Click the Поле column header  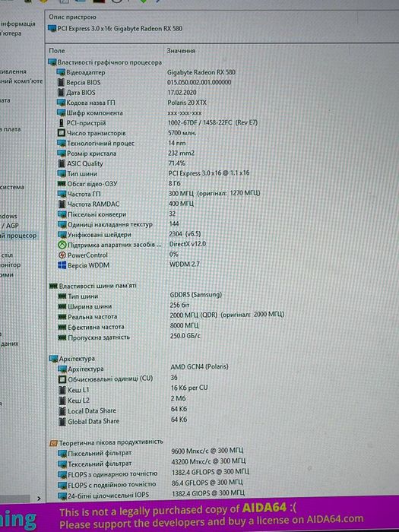coord(57,51)
